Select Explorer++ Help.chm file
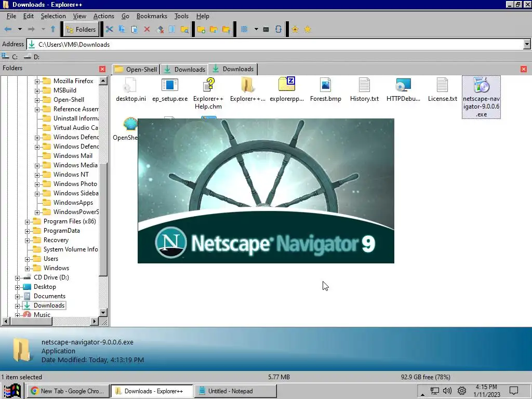This screenshot has width=532, height=399. pos(208,94)
